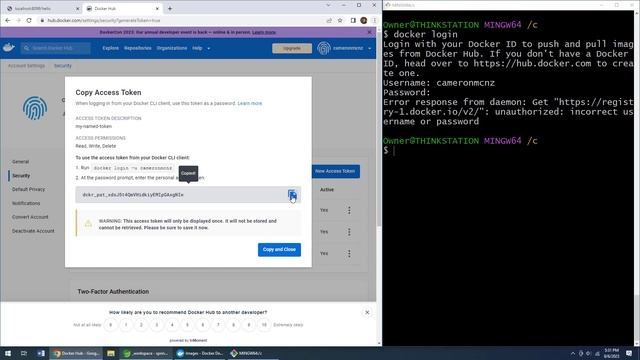The height and width of the screenshot is (360, 640).
Task: Open Default Privacy settings
Action: (29, 189)
